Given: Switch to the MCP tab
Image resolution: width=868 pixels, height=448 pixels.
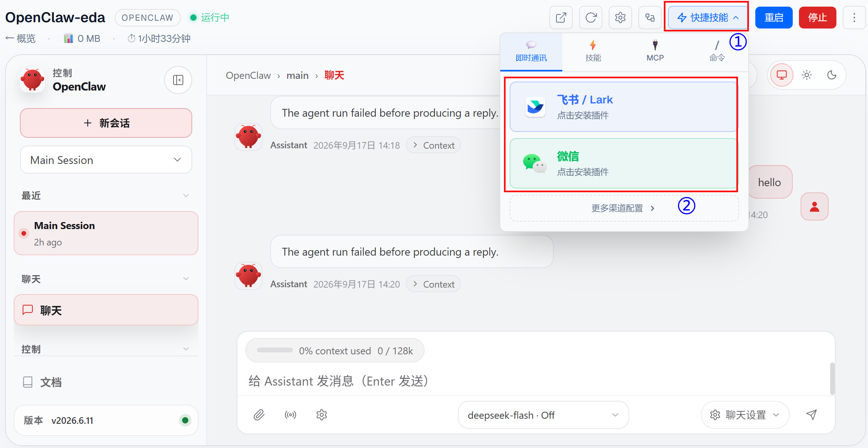Looking at the screenshot, I should tap(655, 52).
